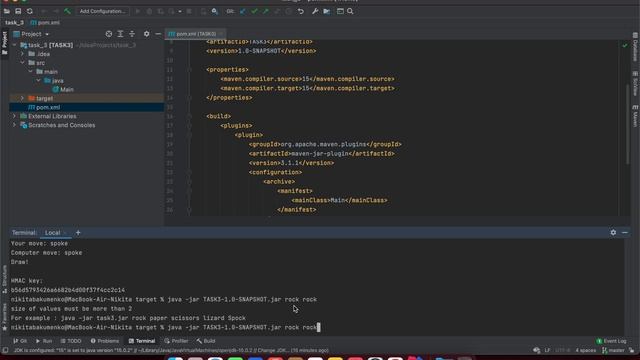Click the Git Push arrow icon
The width and height of the screenshot is (640, 360).
266,11
